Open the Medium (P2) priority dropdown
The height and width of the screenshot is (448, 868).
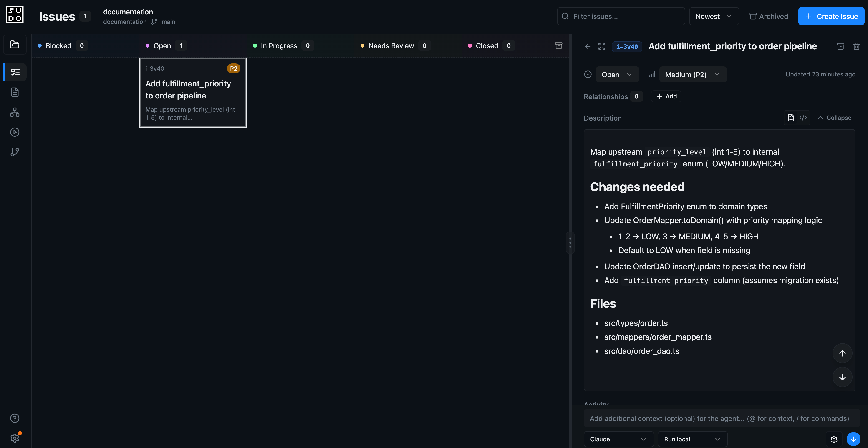693,74
